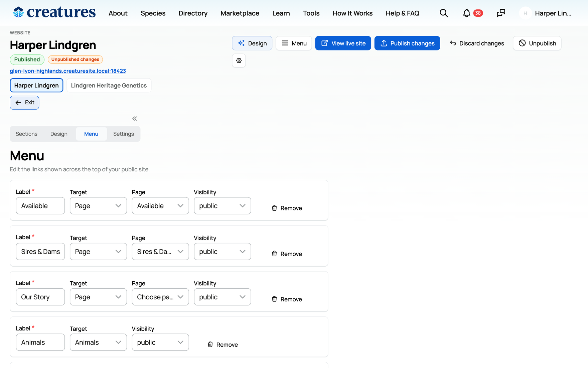Open the Harper Lin... account menu

[553, 13]
